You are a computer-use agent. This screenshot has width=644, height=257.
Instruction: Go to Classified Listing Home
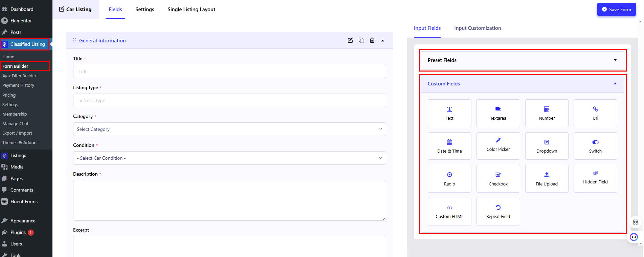click(8, 57)
